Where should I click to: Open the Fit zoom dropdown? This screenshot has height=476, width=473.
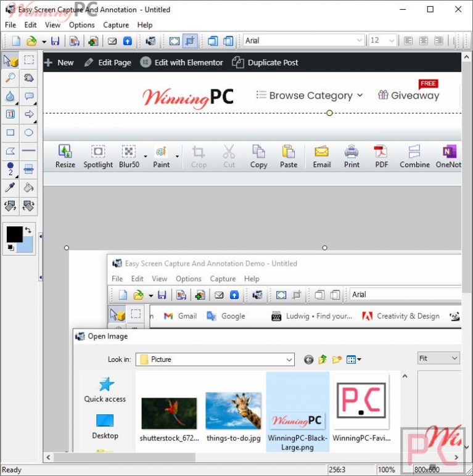click(439, 358)
